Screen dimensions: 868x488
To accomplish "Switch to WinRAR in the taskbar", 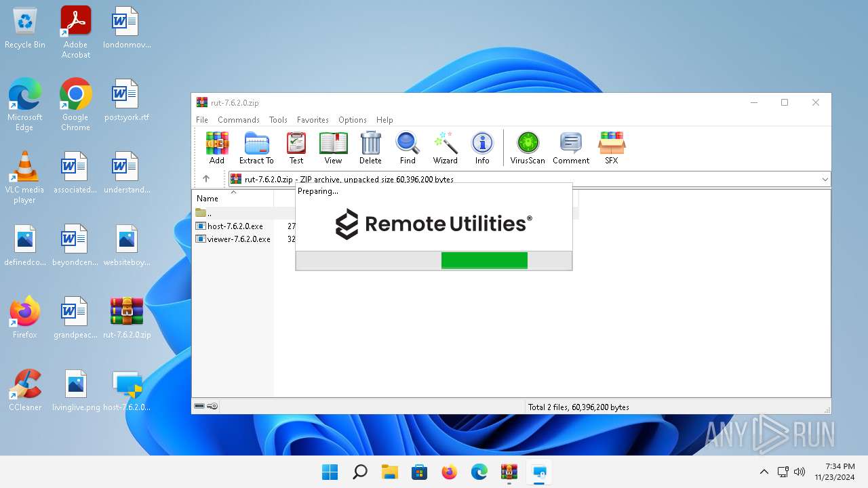I will pos(509,472).
